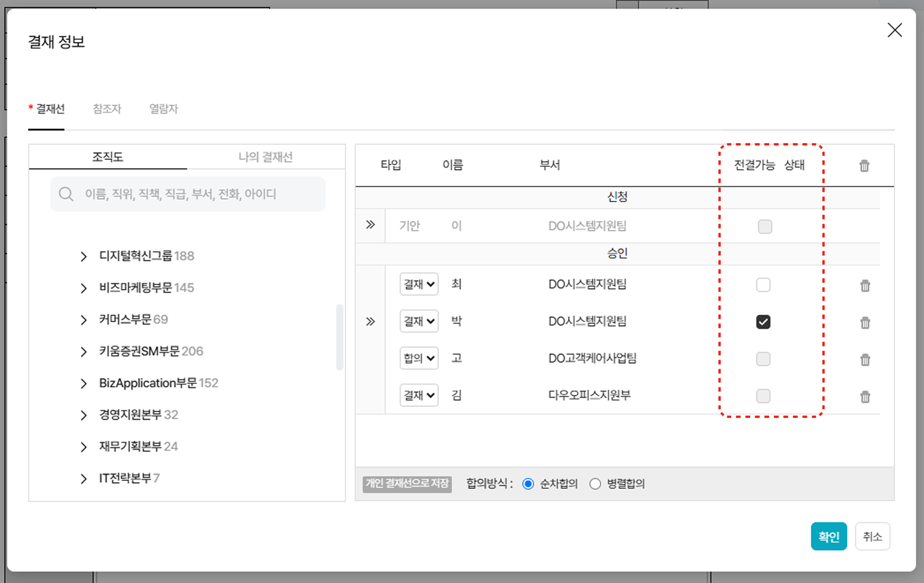Viewport: 924px width, 583px height.
Task: Click 개인 결재선으로 저장 button
Action: point(407,484)
